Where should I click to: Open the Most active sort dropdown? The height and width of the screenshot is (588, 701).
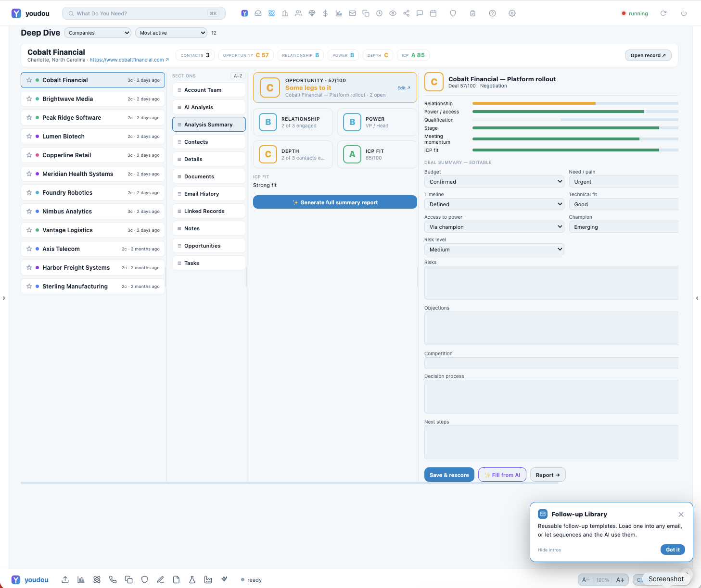coord(171,33)
